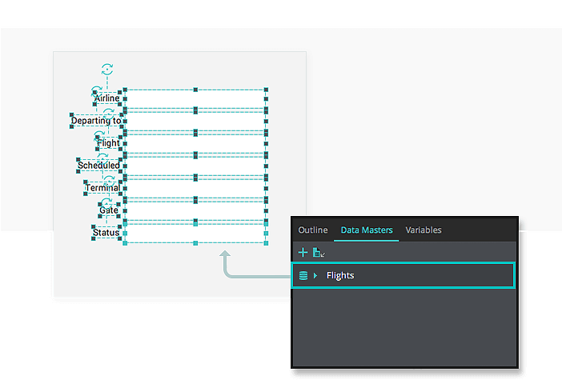Screen dimensions: 562x392
Task: Open the Variables tab
Action: (x=424, y=230)
